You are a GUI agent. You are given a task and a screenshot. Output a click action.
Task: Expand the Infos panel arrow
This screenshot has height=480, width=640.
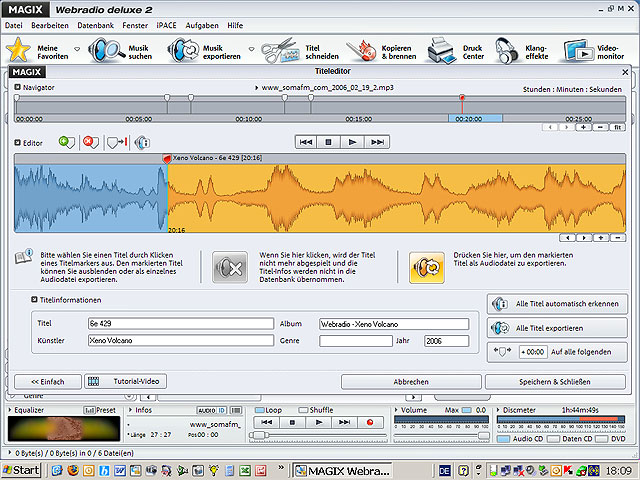click(x=131, y=410)
